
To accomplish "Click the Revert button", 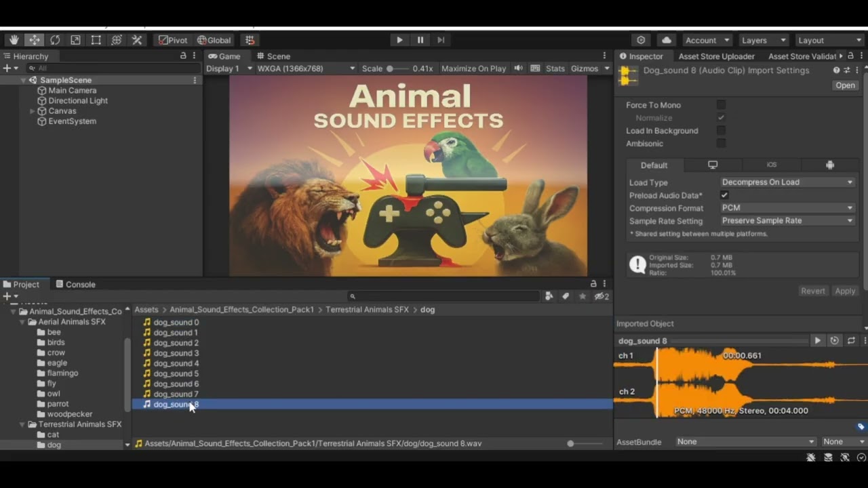I will [x=813, y=291].
